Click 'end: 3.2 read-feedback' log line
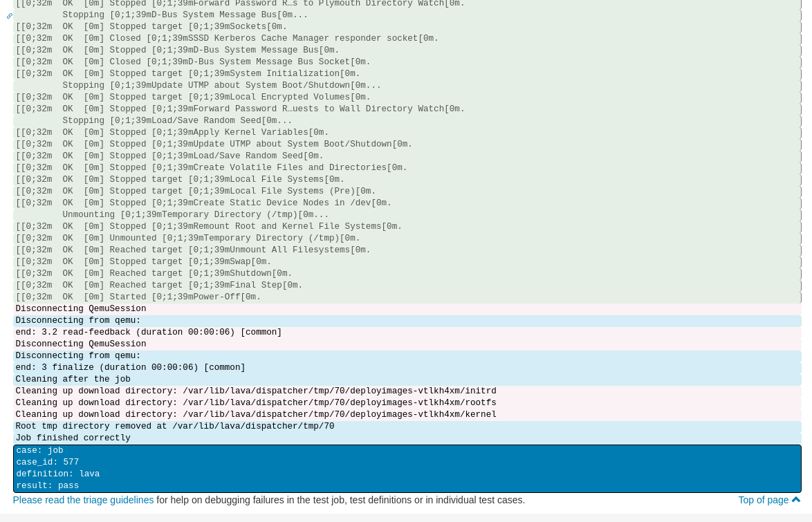Image resolution: width=812 pixels, height=522 pixels. (x=407, y=332)
